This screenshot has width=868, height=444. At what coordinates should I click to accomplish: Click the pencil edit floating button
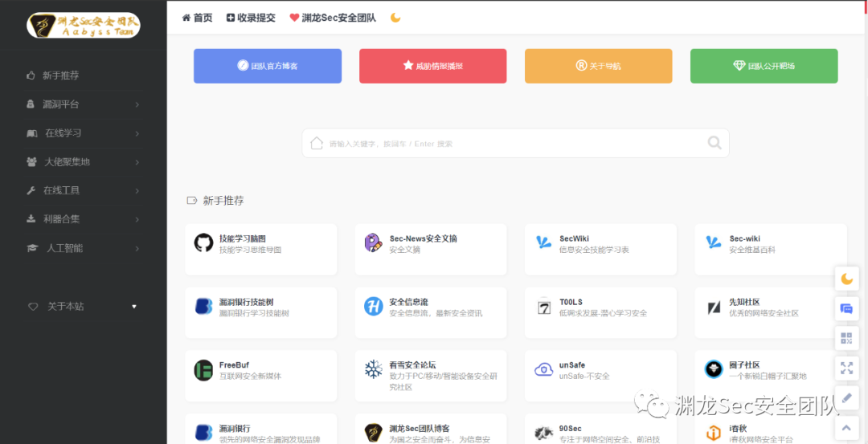[x=846, y=397]
